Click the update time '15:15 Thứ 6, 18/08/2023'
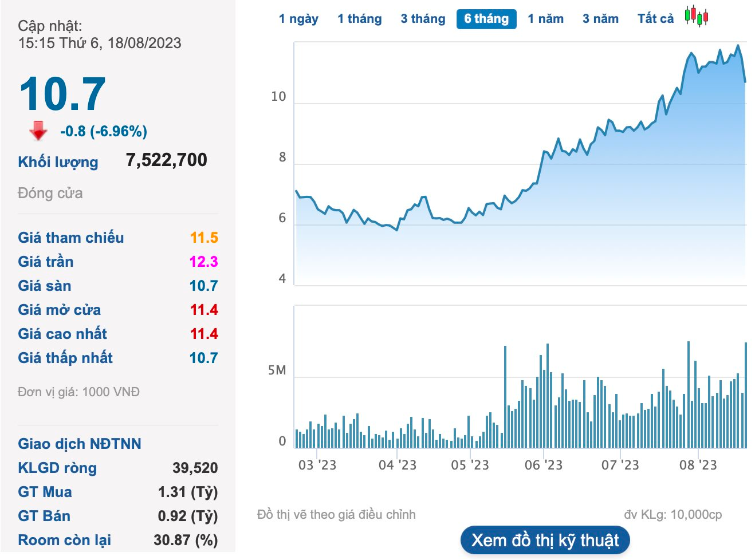755x560 pixels. (100, 43)
